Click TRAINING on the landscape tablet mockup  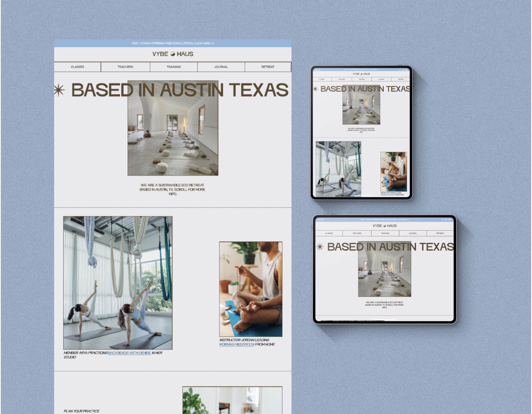point(385,233)
